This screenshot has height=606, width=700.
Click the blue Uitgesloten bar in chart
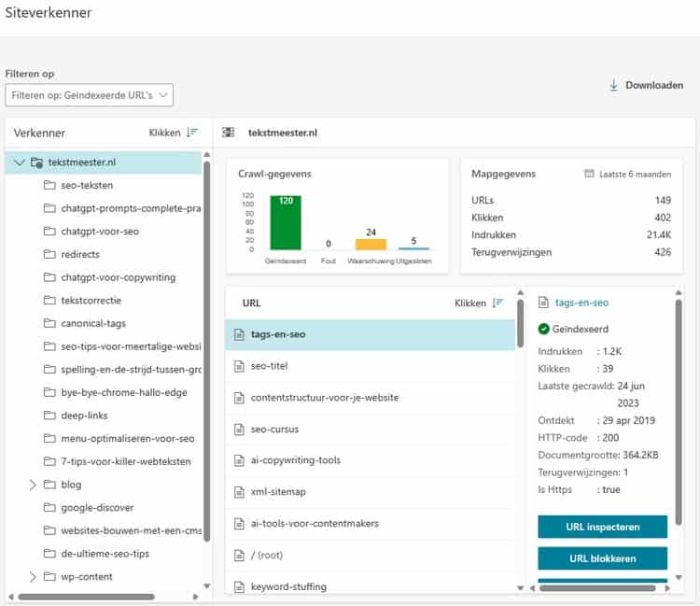(x=413, y=248)
